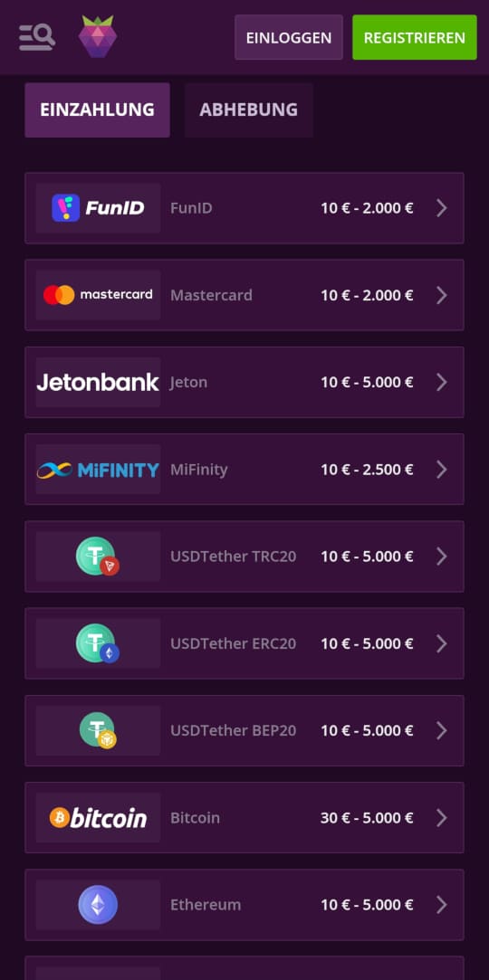Open the Bitcoin row arrow
The height and width of the screenshot is (980, 489).
click(442, 817)
